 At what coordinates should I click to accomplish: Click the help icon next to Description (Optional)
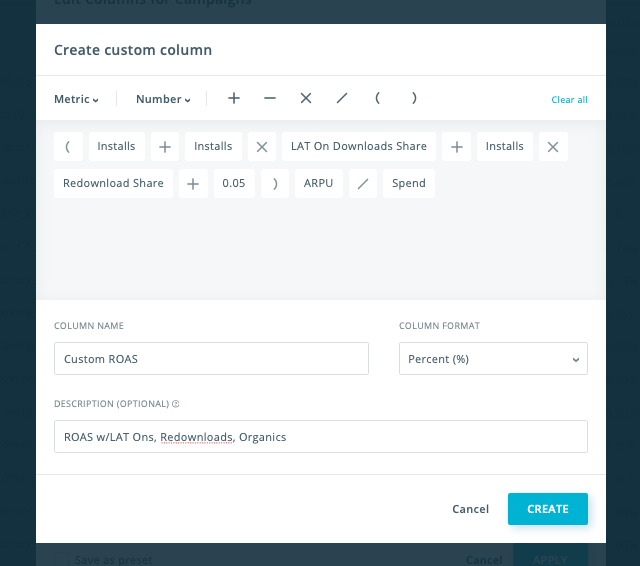pos(176,404)
